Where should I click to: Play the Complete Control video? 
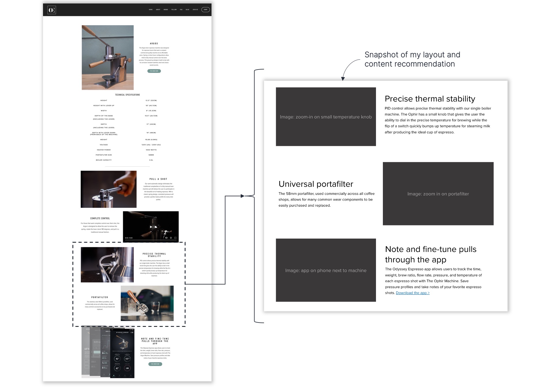(151, 227)
